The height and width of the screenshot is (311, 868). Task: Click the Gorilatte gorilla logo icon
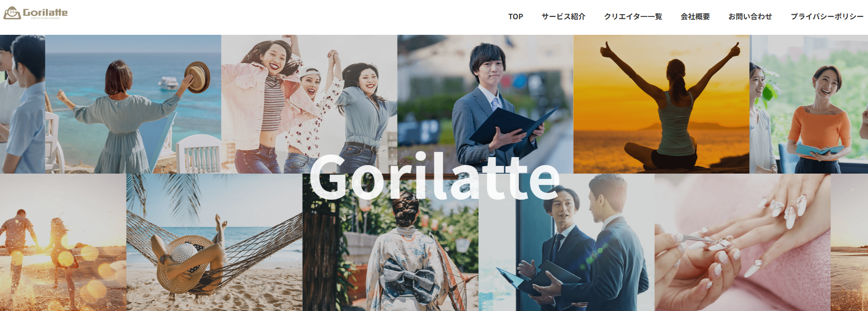coord(12,13)
